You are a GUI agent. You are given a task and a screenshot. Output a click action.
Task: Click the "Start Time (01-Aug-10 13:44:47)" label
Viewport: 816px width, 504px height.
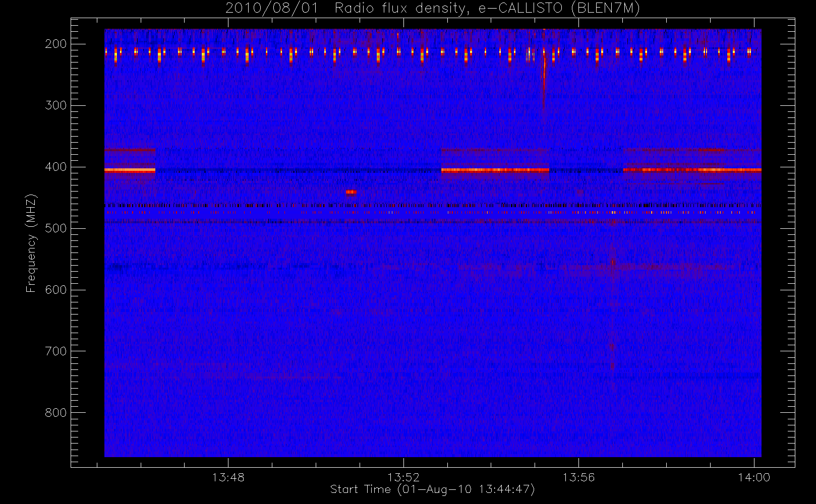pos(432,489)
